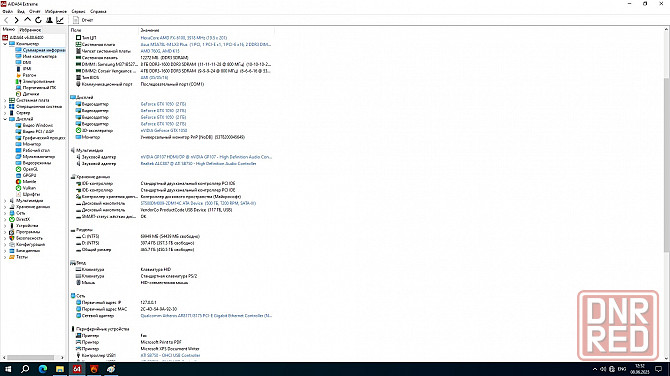Open the nVIDIA GeForce GTX 1050 3D accelerator link
The height and width of the screenshot is (376, 670).
coord(164,131)
